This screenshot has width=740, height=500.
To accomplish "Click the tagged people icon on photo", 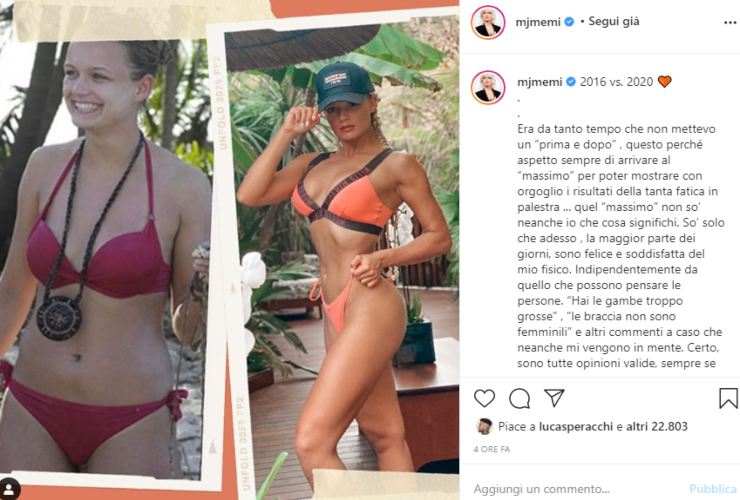I will [9, 489].
